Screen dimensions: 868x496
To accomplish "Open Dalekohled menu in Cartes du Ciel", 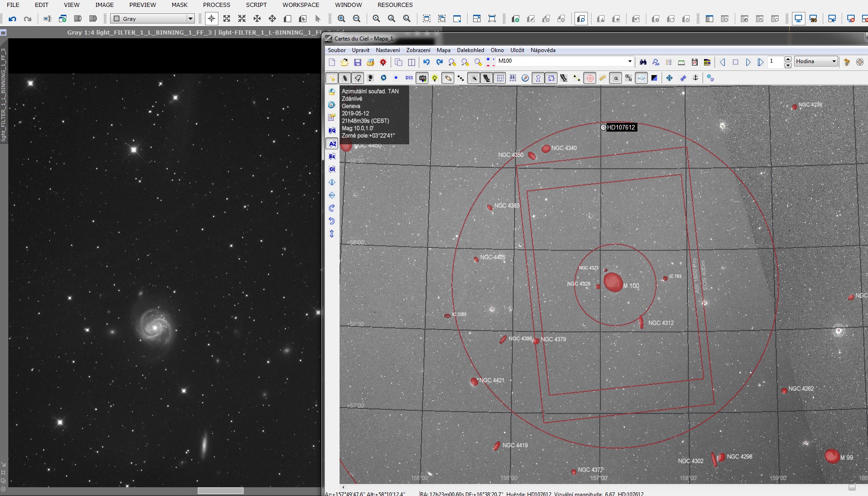I will pos(470,50).
